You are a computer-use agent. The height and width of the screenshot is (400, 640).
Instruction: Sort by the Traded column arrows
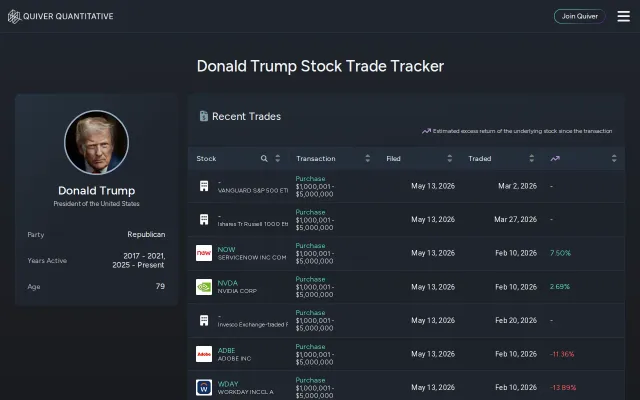[x=531, y=158]
